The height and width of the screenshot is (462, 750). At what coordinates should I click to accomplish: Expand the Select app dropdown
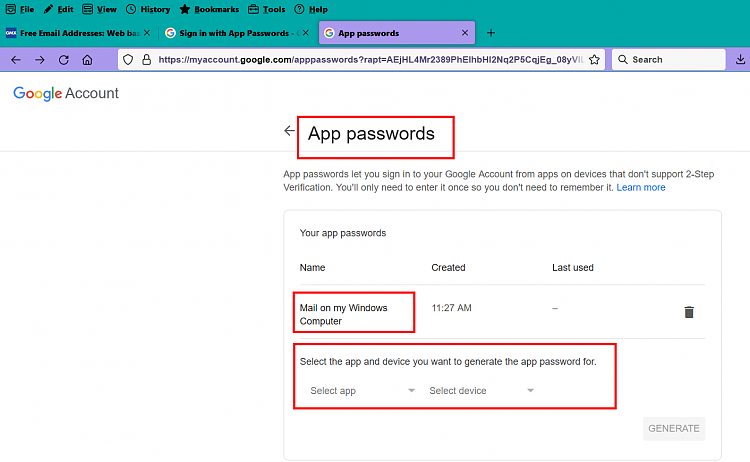(x=362, y=391)
